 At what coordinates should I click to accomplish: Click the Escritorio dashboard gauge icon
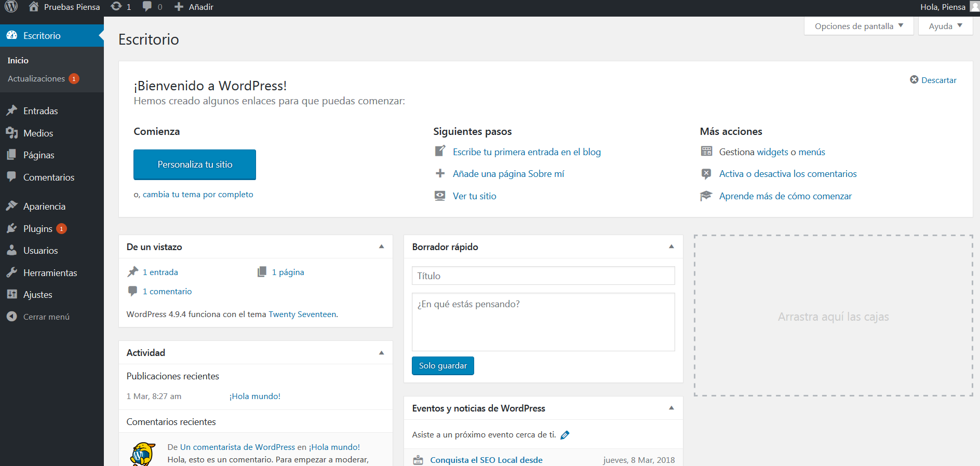pos(12,35)
